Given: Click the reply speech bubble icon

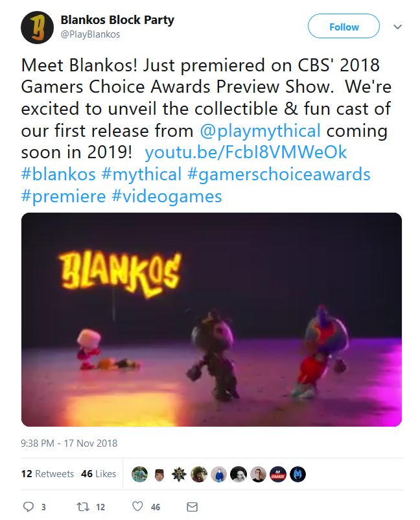Looking at the screenshot, I should tap(28, 506).
